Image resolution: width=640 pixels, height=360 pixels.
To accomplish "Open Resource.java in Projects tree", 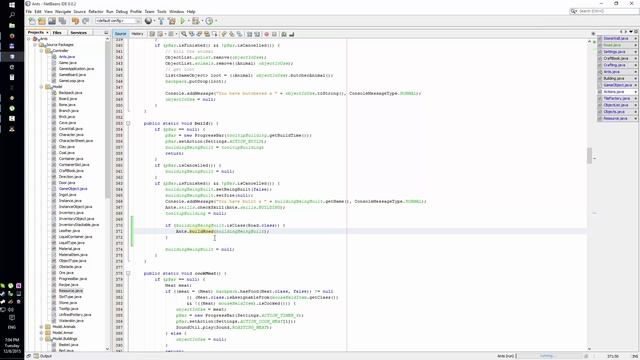I will [71, 291].
